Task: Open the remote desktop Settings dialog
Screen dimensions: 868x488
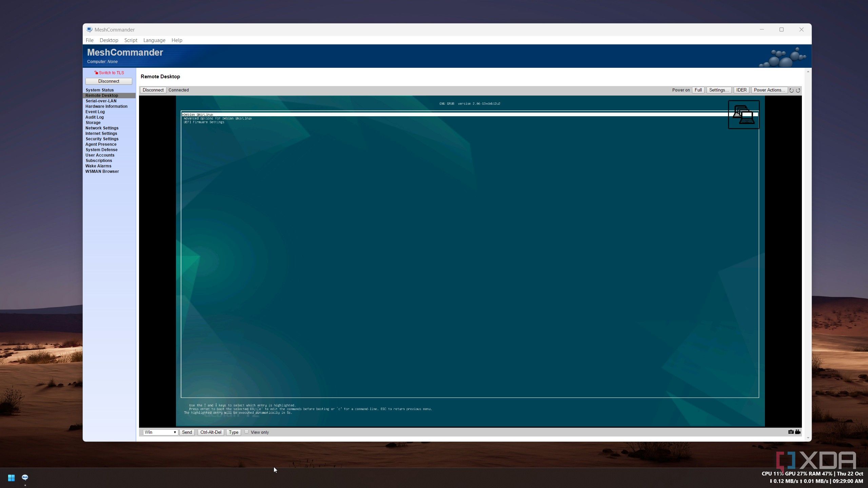Action: 718,90
